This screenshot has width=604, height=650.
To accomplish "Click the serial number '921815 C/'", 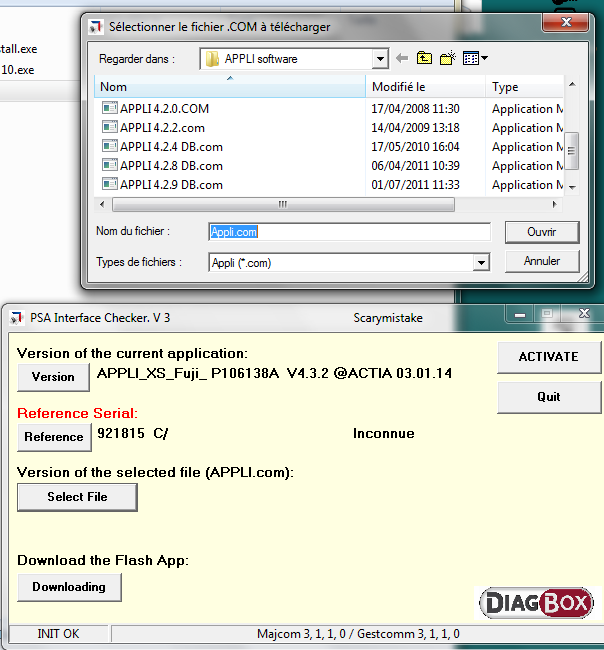I will 133,434.
